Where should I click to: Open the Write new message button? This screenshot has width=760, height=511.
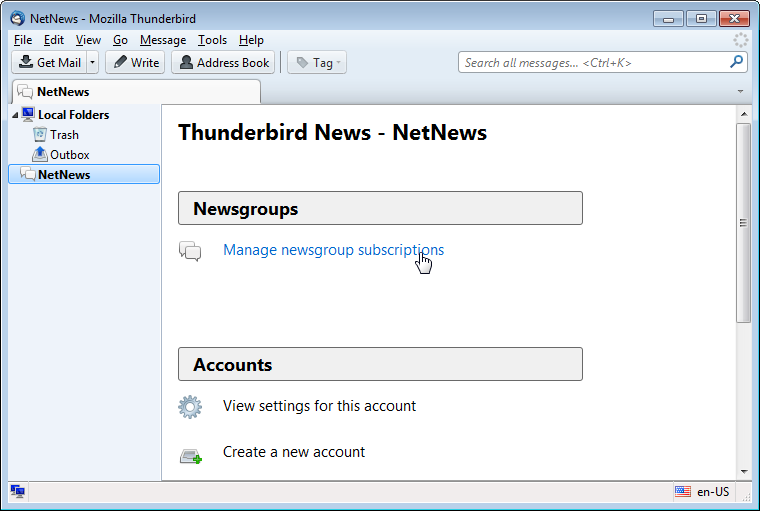coord(135,62)
